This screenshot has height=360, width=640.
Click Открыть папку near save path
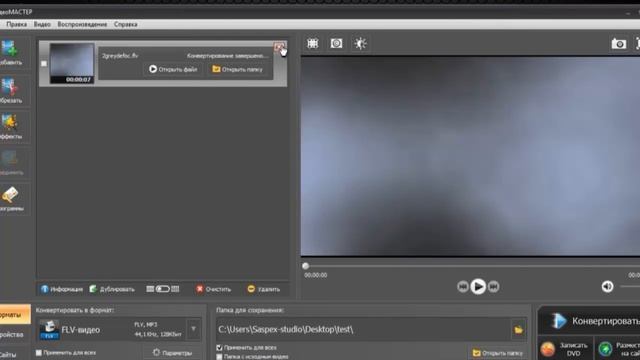[498, 353]
